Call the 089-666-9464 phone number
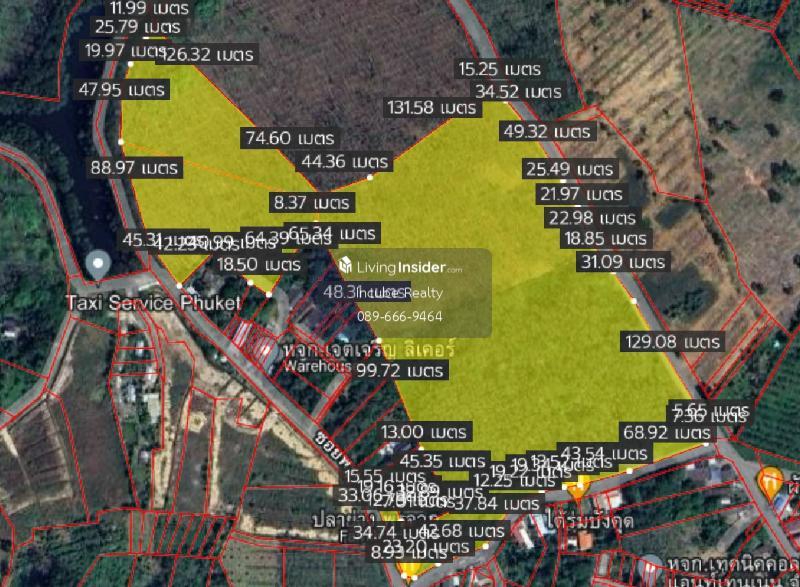The image size is (800, 587). tap(399, 316)
